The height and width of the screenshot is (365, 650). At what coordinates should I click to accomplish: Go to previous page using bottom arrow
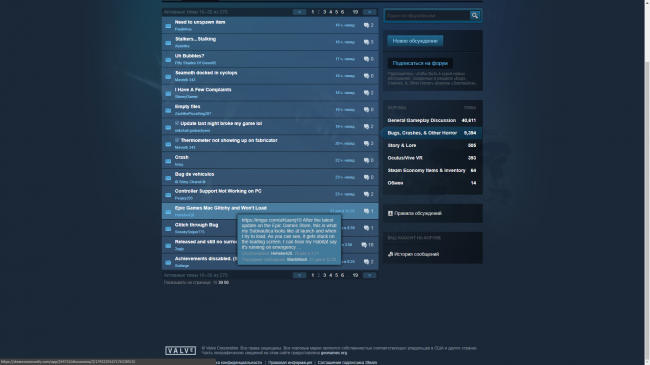tap(299, 275)
